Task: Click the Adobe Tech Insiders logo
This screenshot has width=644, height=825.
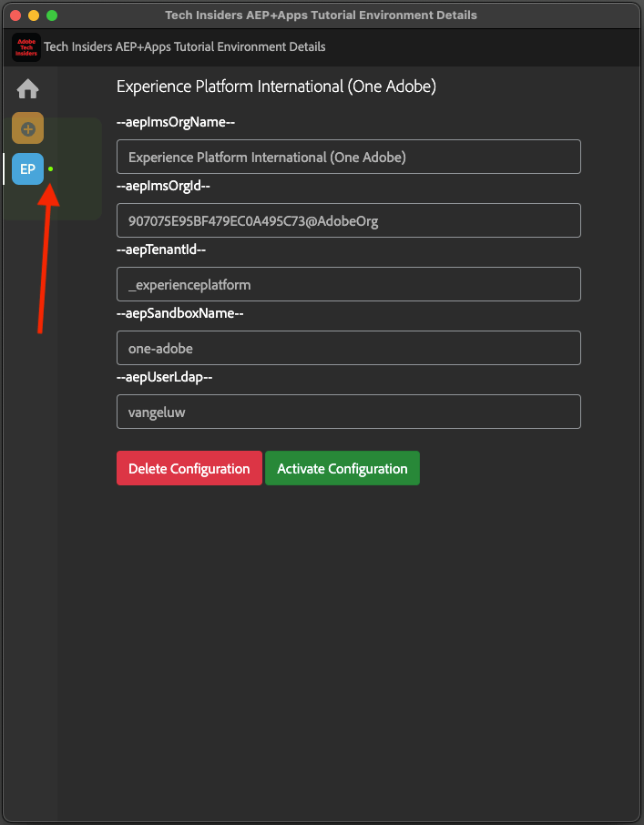Action: [x=26, y=47]
